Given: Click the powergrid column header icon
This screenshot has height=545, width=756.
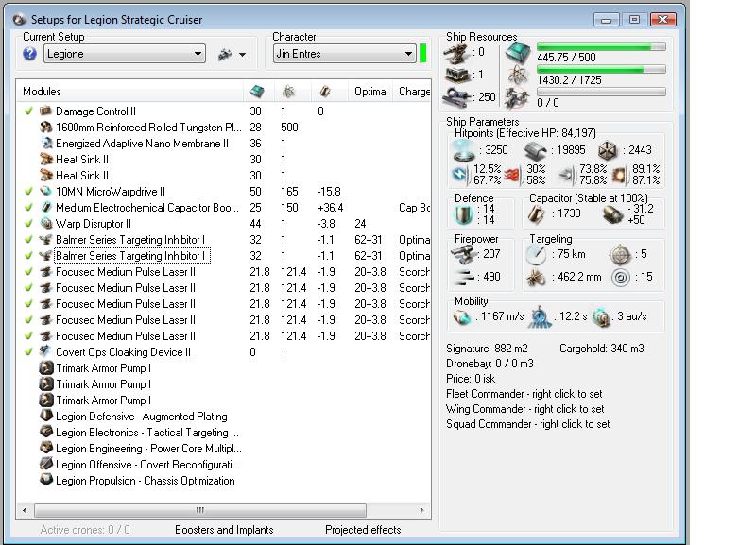Looking at the screenshot, I should (288, 91).
